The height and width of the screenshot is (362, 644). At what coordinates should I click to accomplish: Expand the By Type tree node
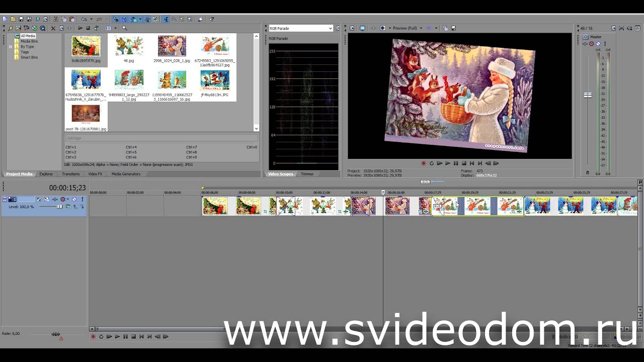coord(11,47)
